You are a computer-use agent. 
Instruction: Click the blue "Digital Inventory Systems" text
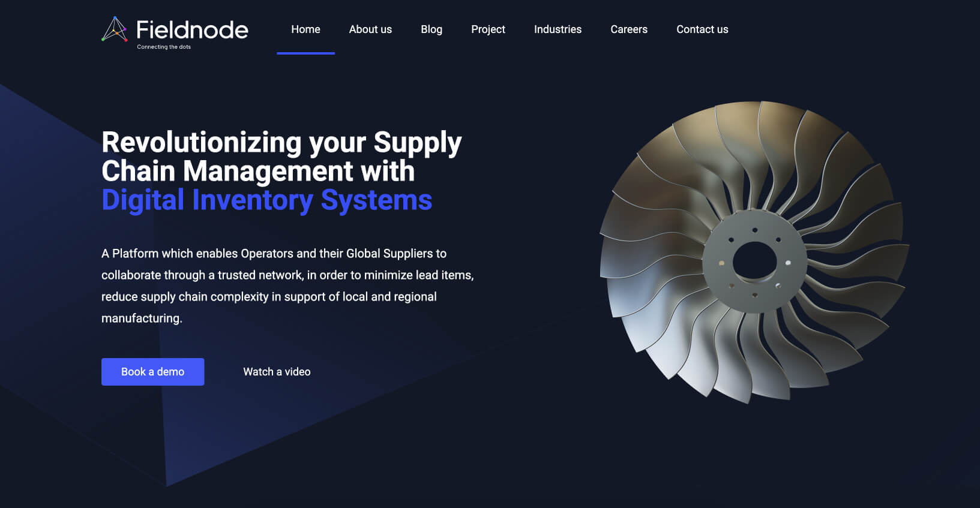[x=266, y=200]
